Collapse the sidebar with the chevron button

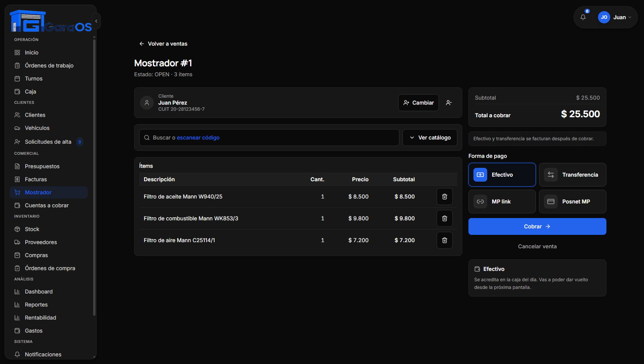point(96,21)
